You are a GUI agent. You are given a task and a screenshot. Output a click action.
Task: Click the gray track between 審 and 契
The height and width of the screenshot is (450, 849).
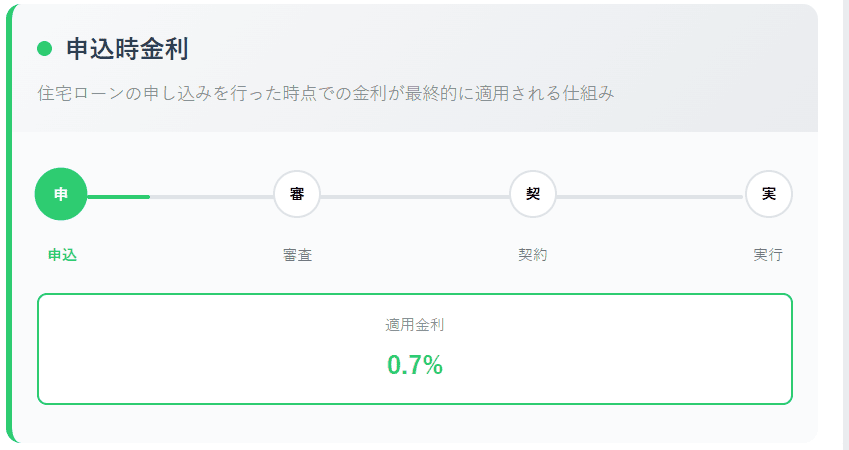[415, 197]
